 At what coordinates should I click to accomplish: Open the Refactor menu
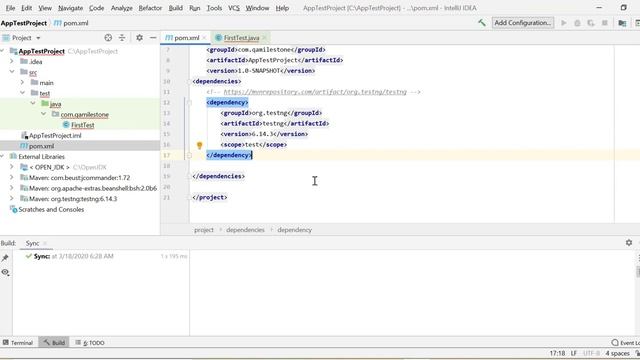coord(150,8)
